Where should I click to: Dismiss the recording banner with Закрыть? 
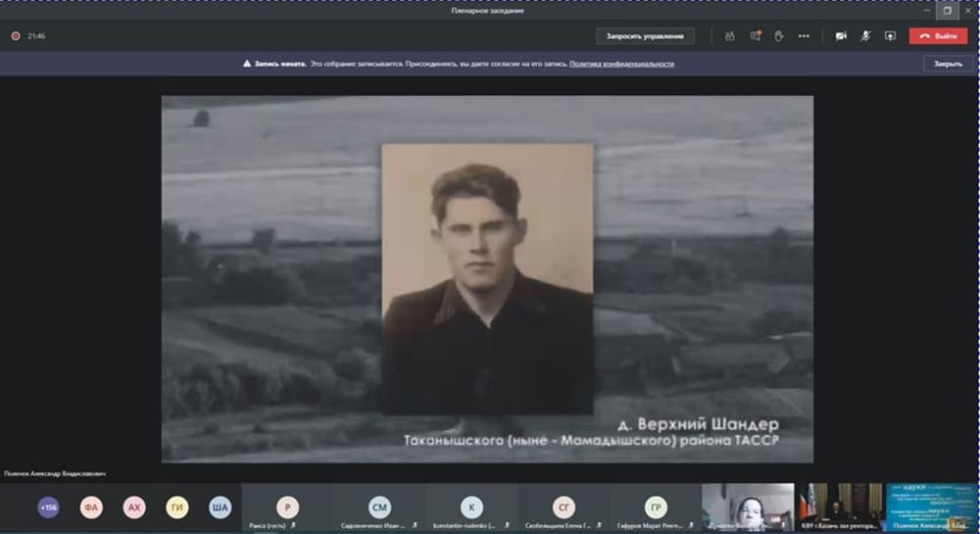click(948, 64)
